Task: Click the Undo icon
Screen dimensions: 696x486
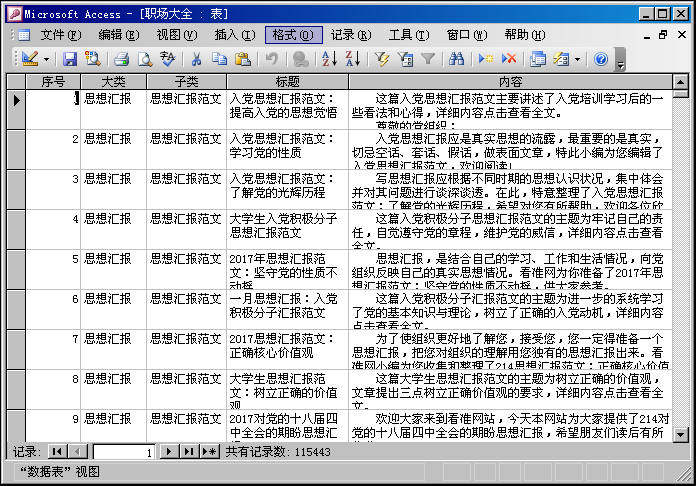Action: coord(272,59)
